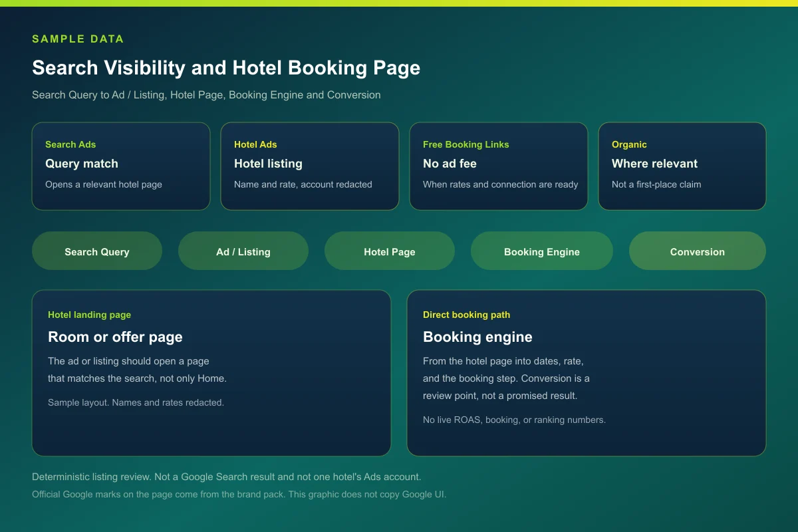Click the 'Search Visibility and Hotel Booking Page' title
The image size is (798, 532).
(226, 68)
